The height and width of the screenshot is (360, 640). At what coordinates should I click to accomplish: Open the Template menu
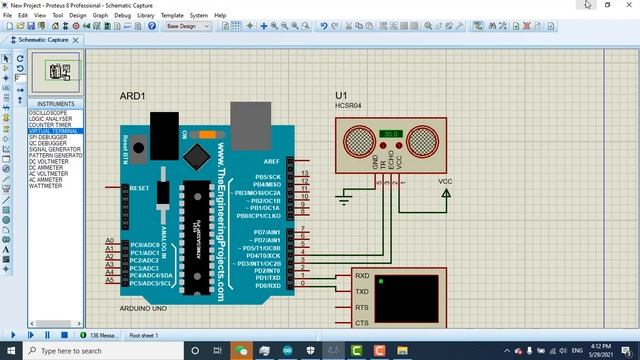[x=172, y=16]
